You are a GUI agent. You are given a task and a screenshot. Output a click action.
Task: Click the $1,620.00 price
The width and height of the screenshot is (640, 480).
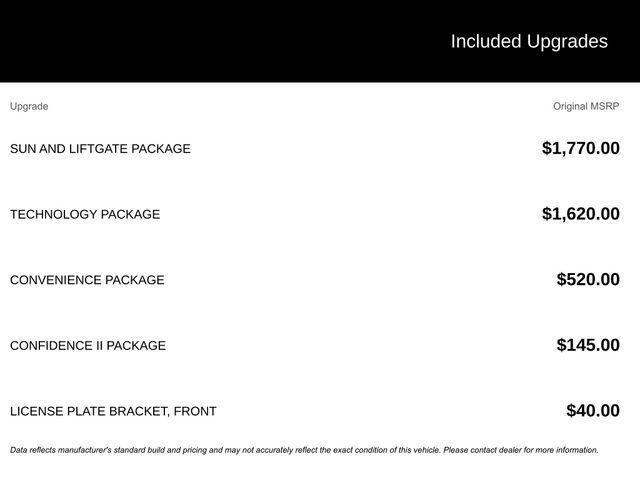580,214
